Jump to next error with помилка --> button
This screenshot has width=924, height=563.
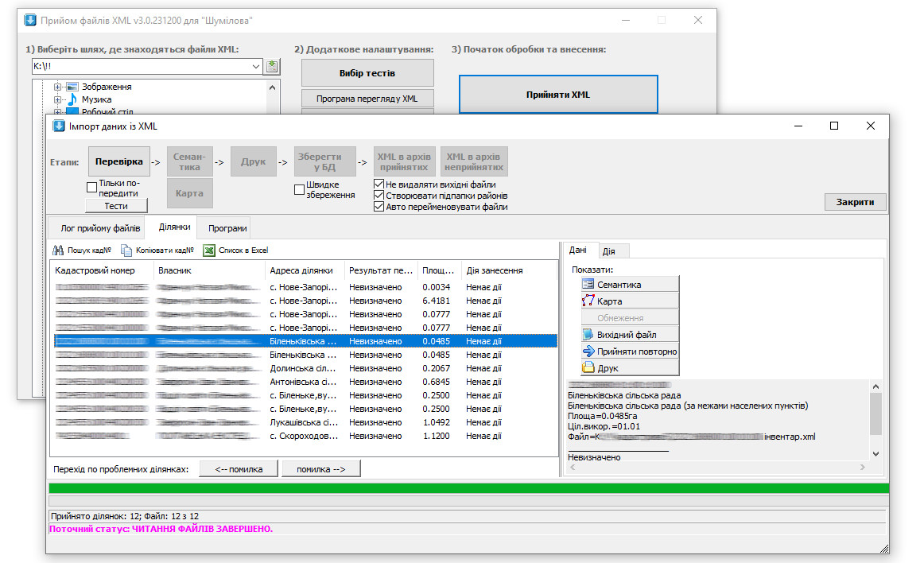(321, 469)
